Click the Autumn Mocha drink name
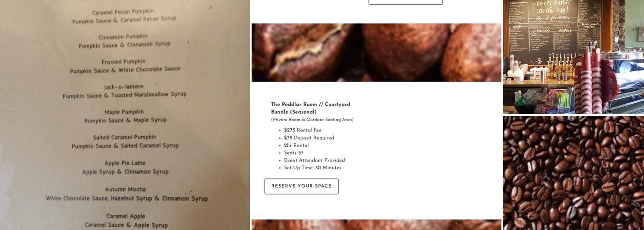Image resolution: width=644 pixels, height=230 pixels. [125, 189]
